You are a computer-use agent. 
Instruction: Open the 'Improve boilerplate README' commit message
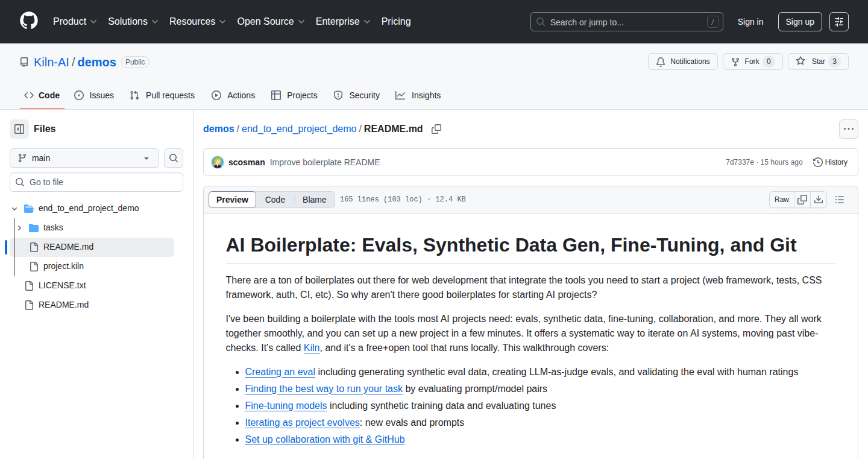pyautogui.click(x=325, y=162)
